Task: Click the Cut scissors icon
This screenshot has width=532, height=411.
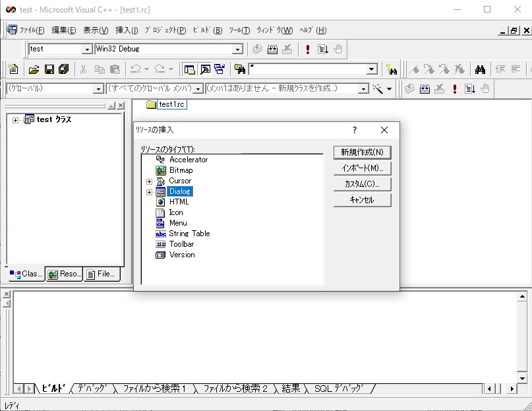Action: coord(83,70)
